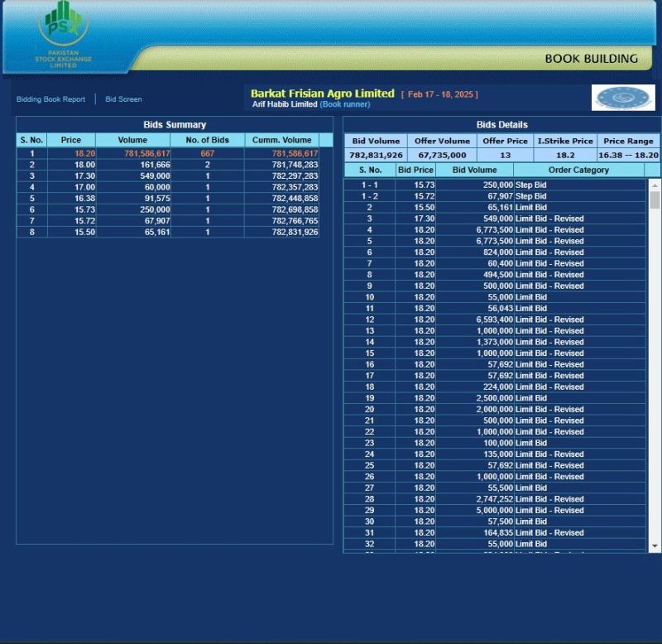Click the Barkat Frisian Agro Limited title

(323, 94)
